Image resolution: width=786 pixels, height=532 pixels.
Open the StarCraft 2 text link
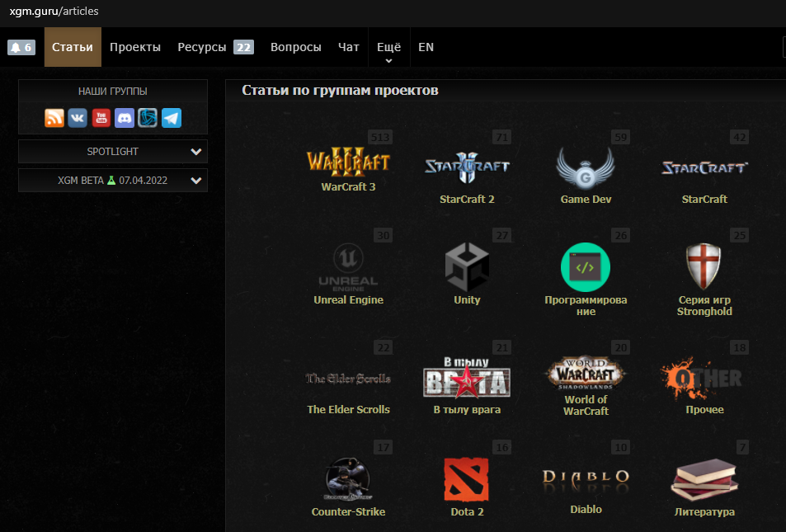[x=467, y=199]
